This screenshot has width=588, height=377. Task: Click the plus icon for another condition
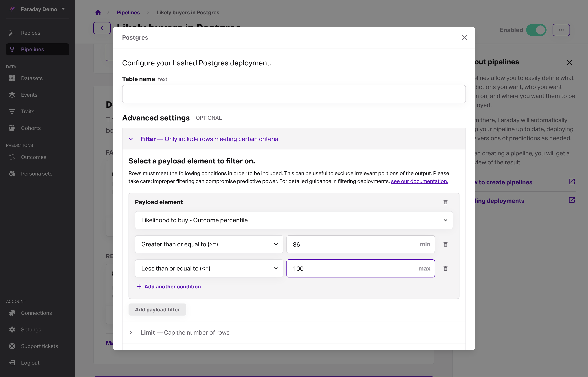[139, 286]
